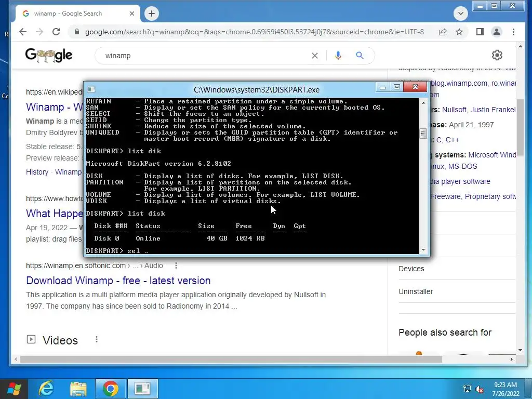Bookmark this page with the star

(459, 32)
